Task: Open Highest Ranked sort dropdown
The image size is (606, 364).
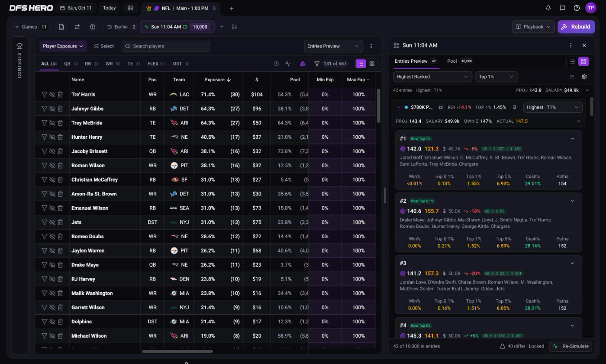Action: point(432,77)
